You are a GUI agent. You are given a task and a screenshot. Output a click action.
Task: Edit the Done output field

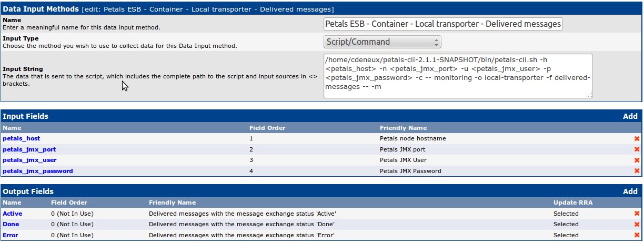[x=11, y=225]
